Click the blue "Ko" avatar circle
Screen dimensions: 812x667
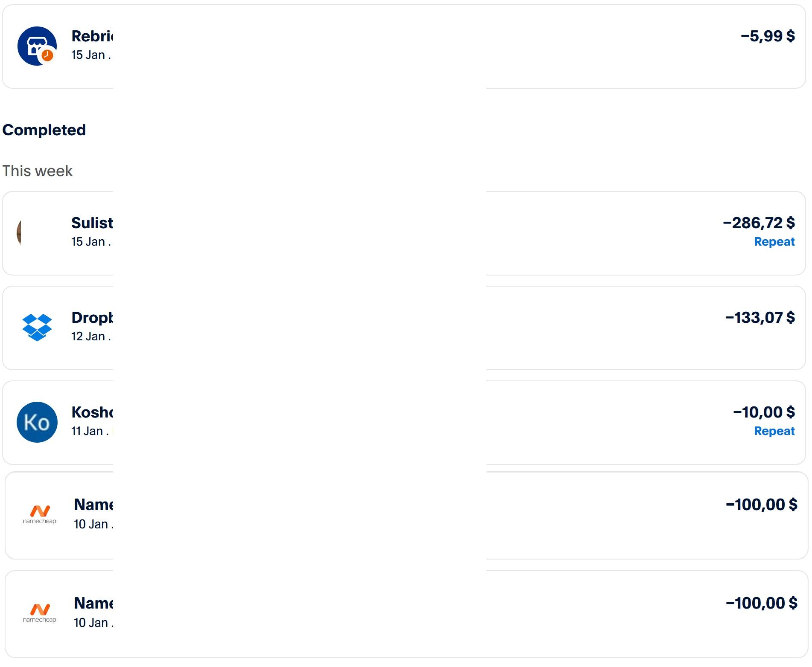(x=37, y=422)
